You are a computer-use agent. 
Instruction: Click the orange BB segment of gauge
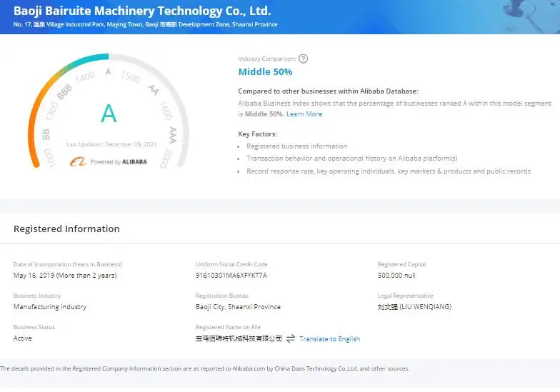pyautogui.click(x=36, y=136)
